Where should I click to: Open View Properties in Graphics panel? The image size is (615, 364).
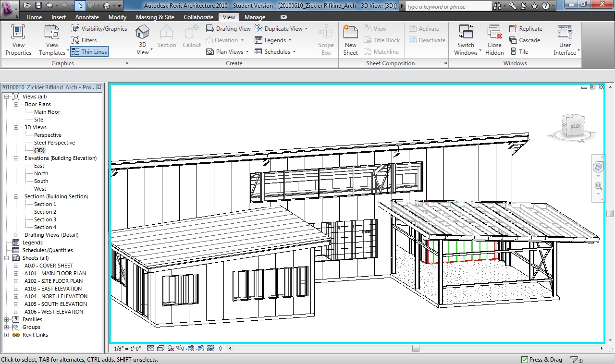pyautogui.click(x=18, y=40)
